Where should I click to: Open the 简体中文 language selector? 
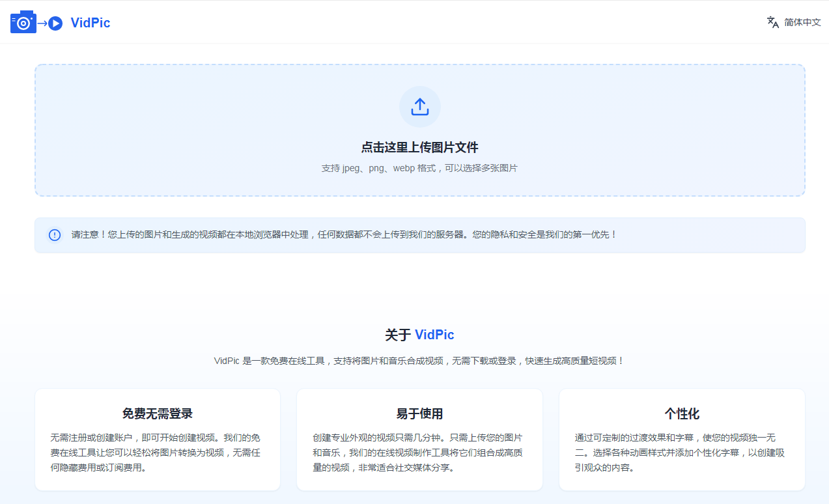pyautogui.click(x=802, y=22)
